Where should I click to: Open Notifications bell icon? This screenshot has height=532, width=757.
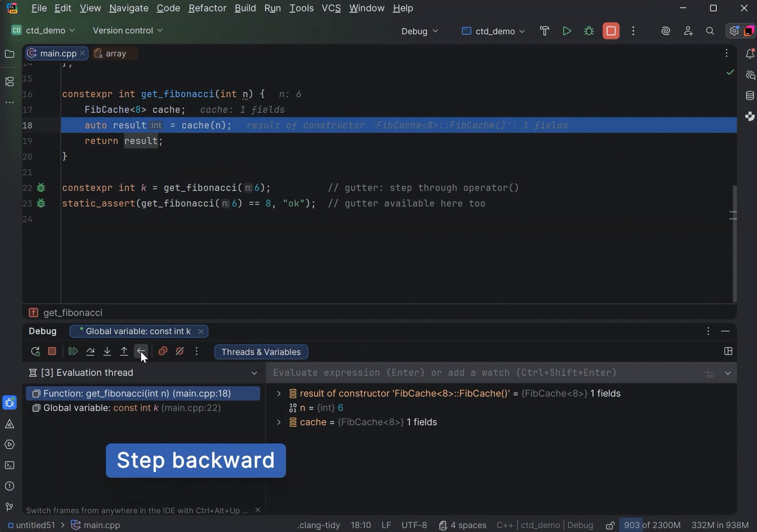coord(750,54)
